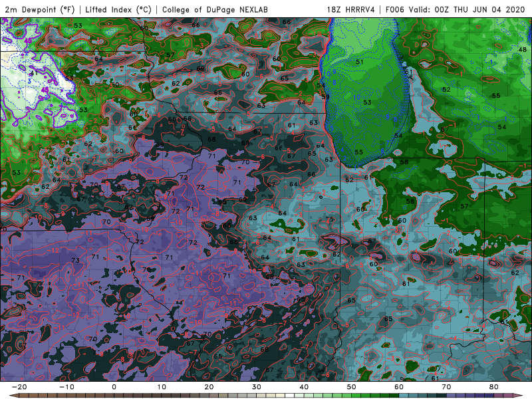
Task: Click the '10' label on the color scale
Action: pyautogui.click(x=162, y=387)
